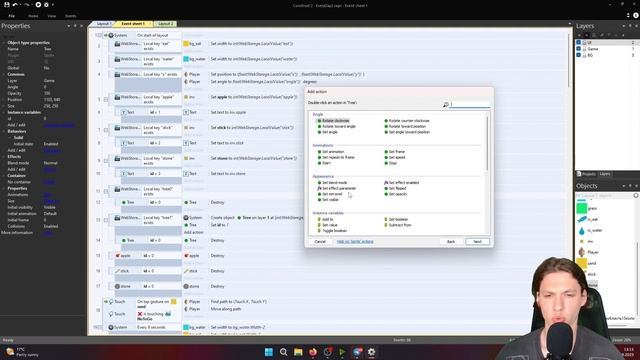Choose the Subtract from action
Viewport: 640px width, 360px height.
click(x=398, y=225)
